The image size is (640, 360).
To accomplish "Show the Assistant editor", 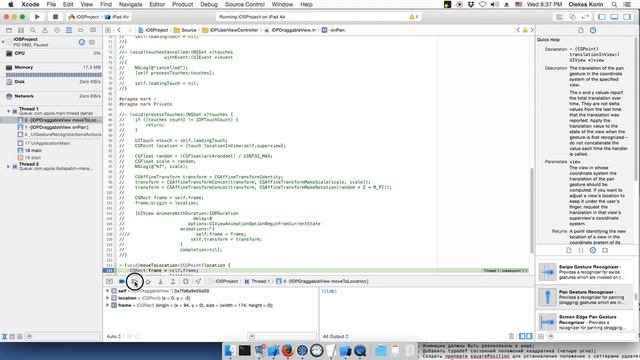I will [x=573, y=17].
